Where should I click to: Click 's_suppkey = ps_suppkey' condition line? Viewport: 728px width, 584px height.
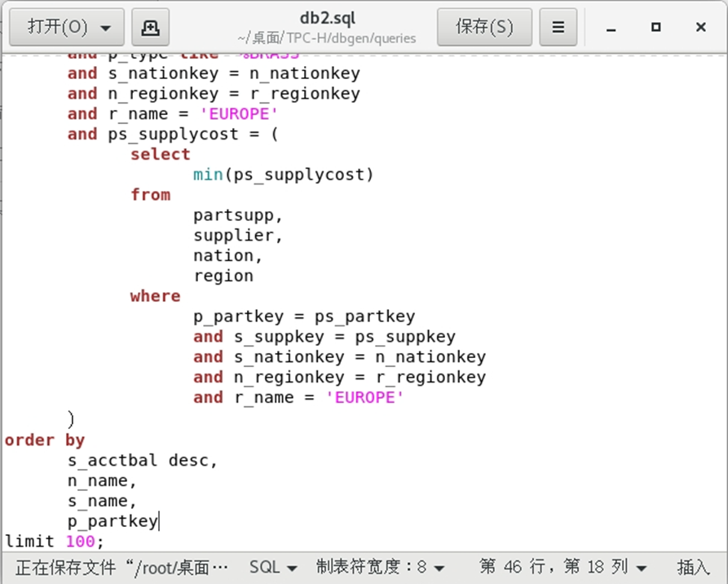point(345,337)
